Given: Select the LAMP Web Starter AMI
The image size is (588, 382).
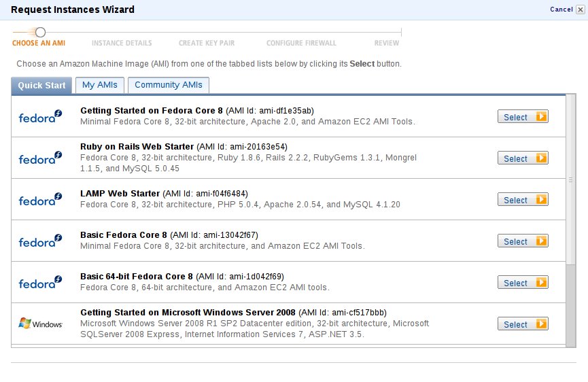Looking at the screenshot, I should tap(523, 200).
